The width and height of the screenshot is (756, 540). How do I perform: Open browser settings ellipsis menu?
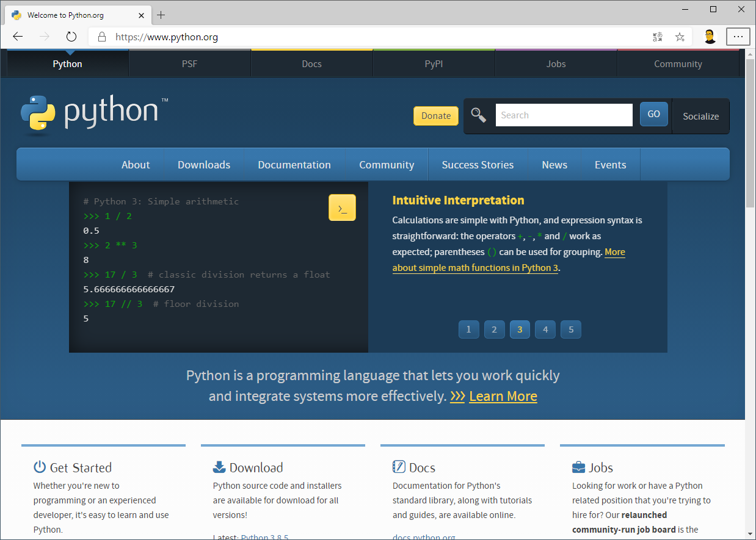(x=738, y=37)
